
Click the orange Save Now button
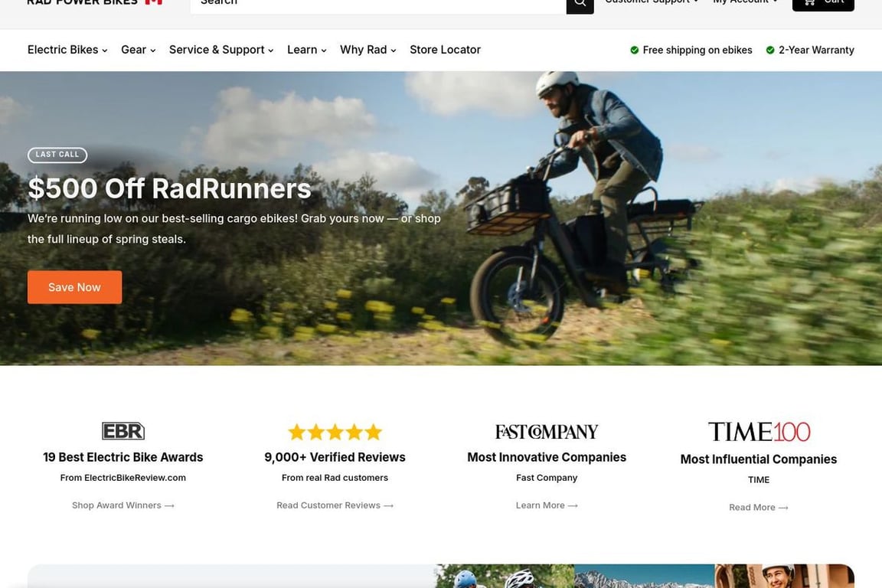(75, 287)
